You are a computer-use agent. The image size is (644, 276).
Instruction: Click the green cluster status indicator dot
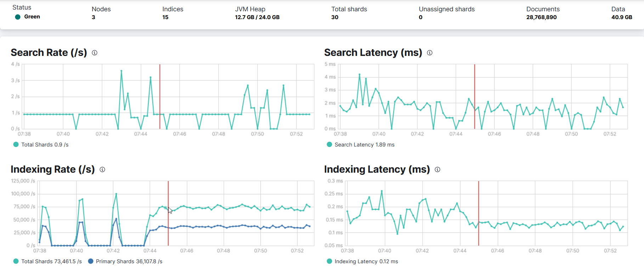[x=18, y=17]
